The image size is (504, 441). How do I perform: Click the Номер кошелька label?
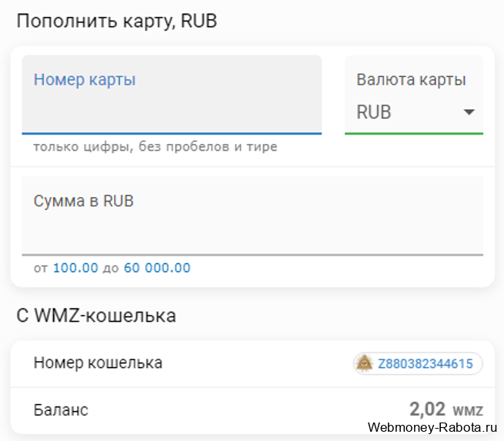coord(98,363)
